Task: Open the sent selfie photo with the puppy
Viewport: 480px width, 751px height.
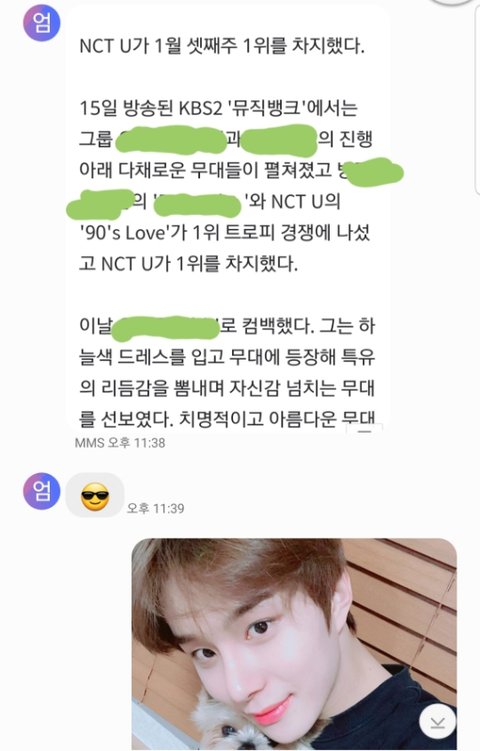Action: pos(294,644)
